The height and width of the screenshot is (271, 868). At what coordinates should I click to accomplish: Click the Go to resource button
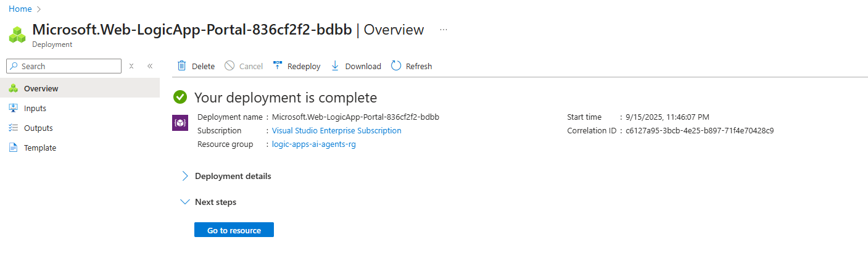[x=234, y=230]
